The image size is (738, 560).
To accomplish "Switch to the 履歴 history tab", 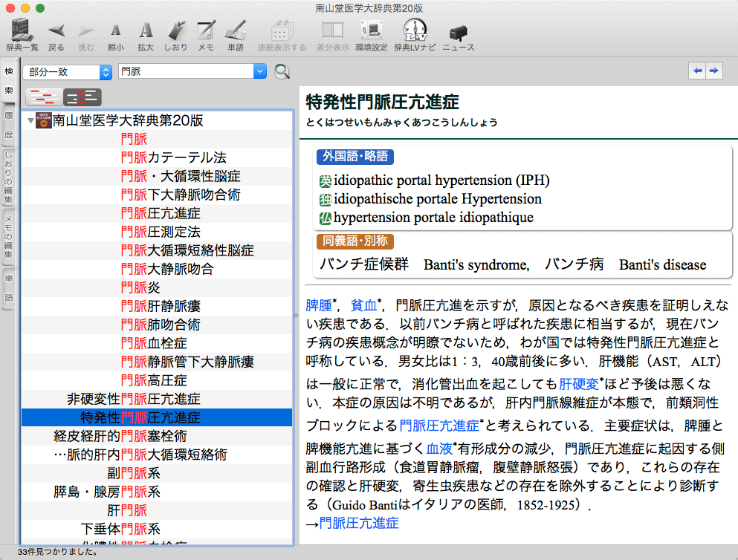I will coord(8,125).
